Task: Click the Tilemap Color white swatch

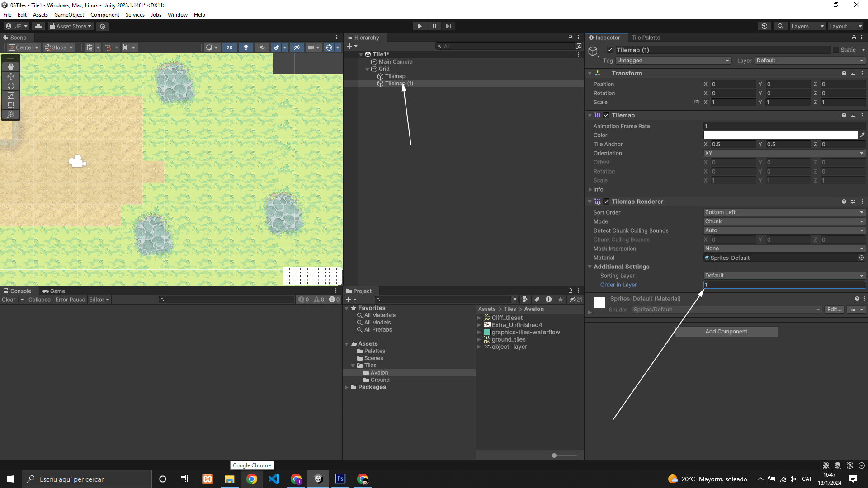Action: pos(780,135)
